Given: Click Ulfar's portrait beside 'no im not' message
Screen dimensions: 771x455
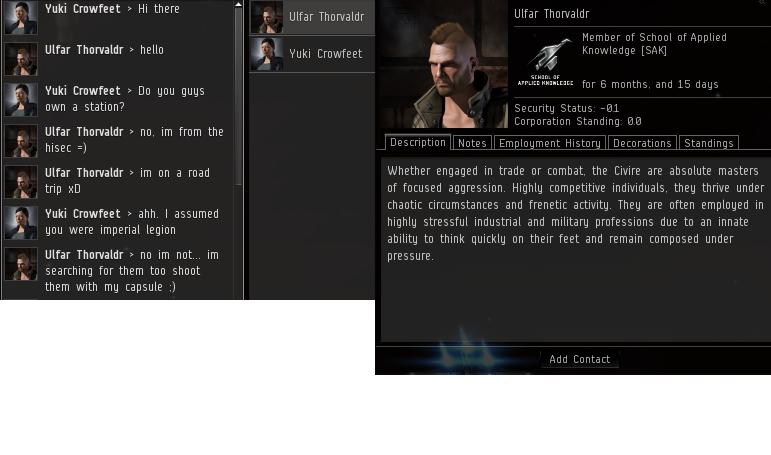Looking at the screenshot, I should click(x=20, y=264).
